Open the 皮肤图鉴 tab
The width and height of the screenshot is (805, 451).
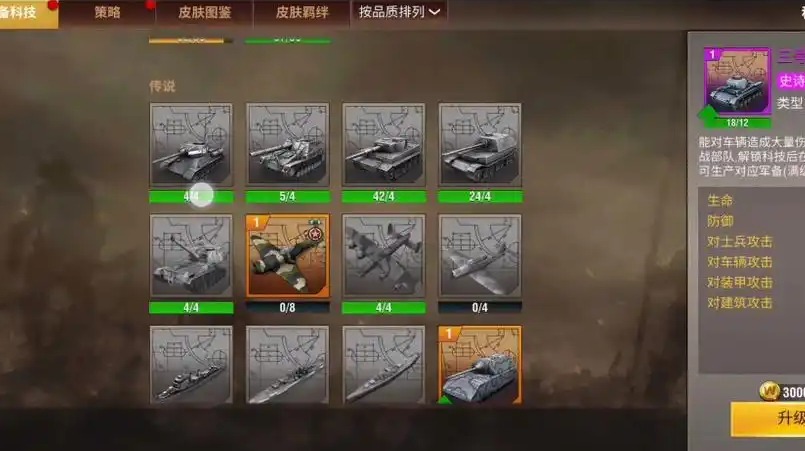pyautogui.click(x=204, y=12)
